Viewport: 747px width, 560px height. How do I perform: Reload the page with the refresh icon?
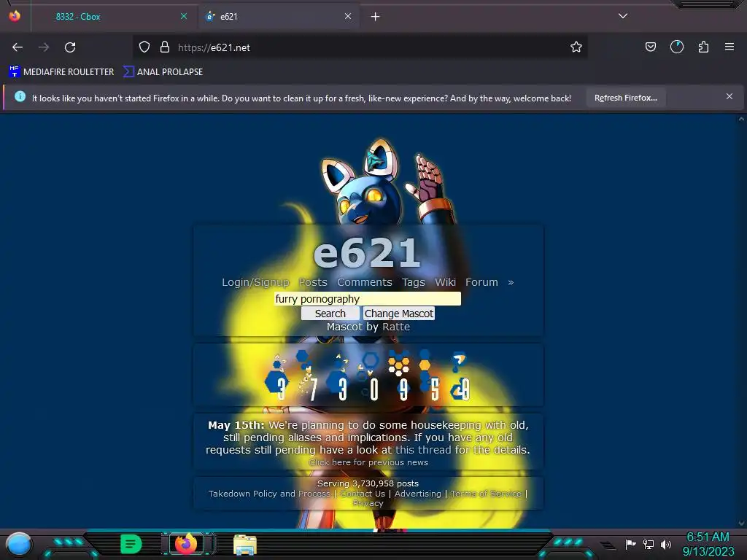coord(70,47)
